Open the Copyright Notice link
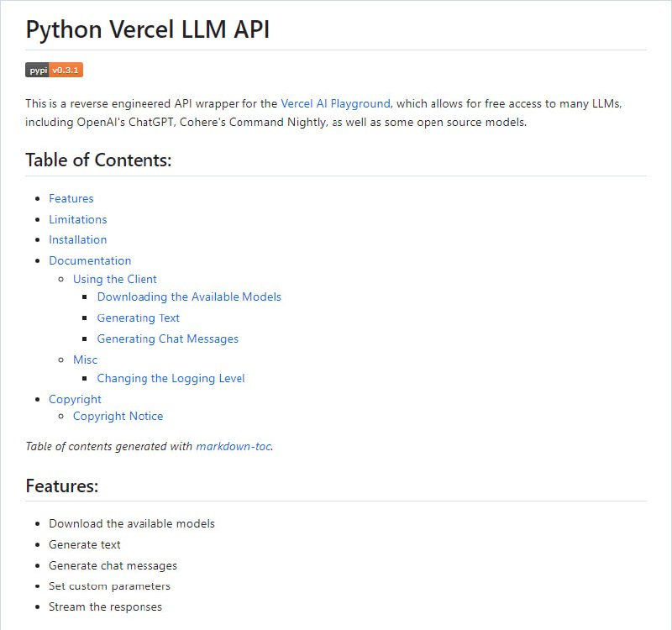672x630 pixels. click(x=118, y=416)
